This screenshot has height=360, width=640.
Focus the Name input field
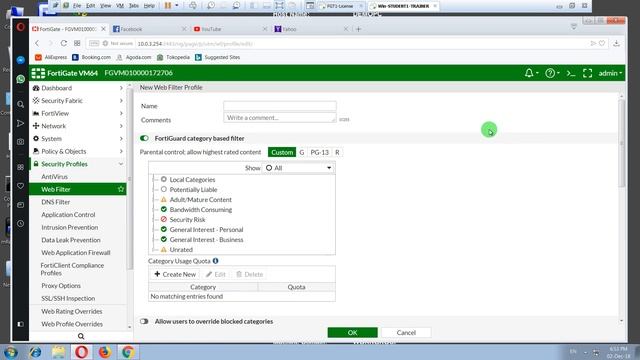[x=280, y=106]
